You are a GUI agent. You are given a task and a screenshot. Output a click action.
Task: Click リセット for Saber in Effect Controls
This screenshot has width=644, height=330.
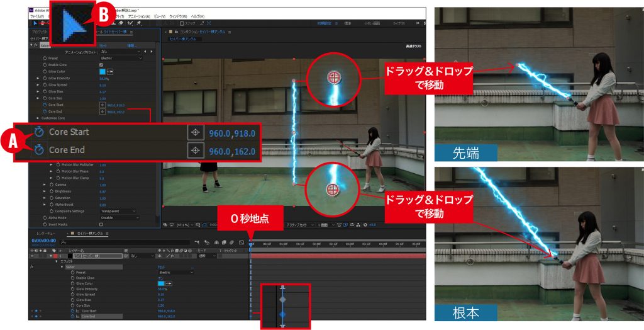click(x=103, y=45)
